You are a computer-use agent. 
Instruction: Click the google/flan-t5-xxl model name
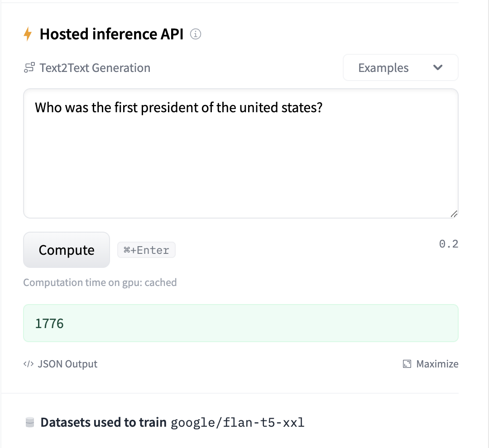pyautogui.click(x=237, y=423)
